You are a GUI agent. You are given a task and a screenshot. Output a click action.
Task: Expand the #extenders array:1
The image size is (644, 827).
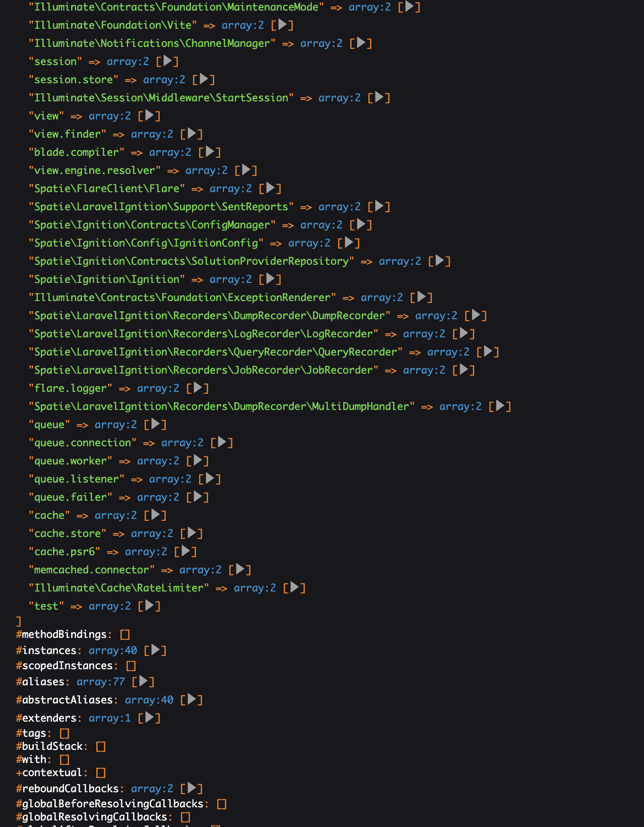150,718
